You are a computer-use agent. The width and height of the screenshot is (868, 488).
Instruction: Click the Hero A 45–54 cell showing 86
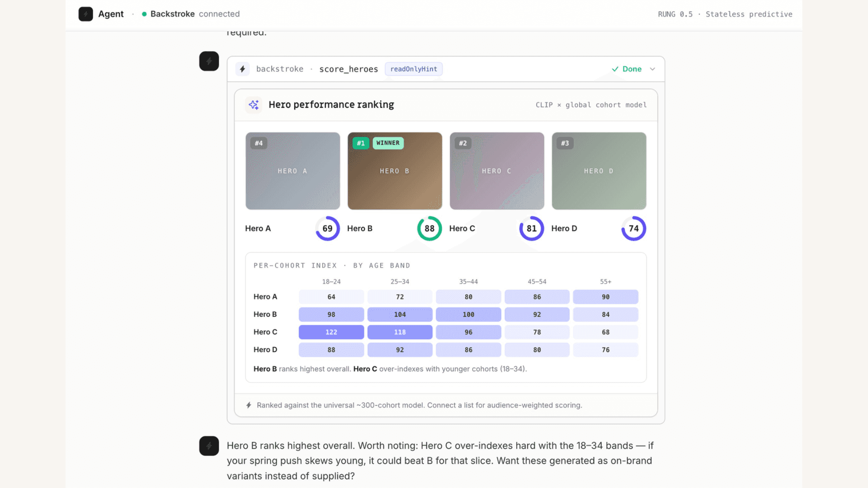[x=537, y=297]
